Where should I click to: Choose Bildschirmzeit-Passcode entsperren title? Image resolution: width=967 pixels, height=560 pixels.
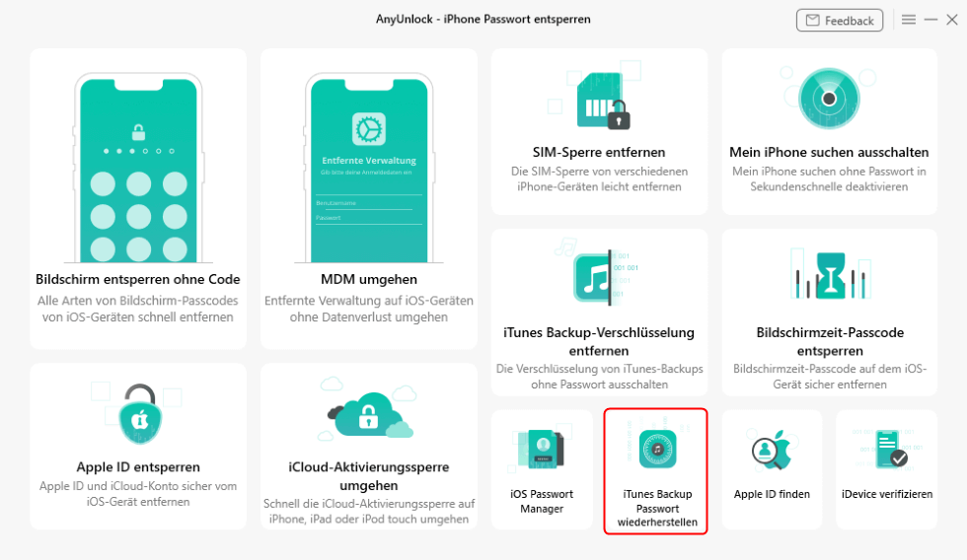(830, 341)
